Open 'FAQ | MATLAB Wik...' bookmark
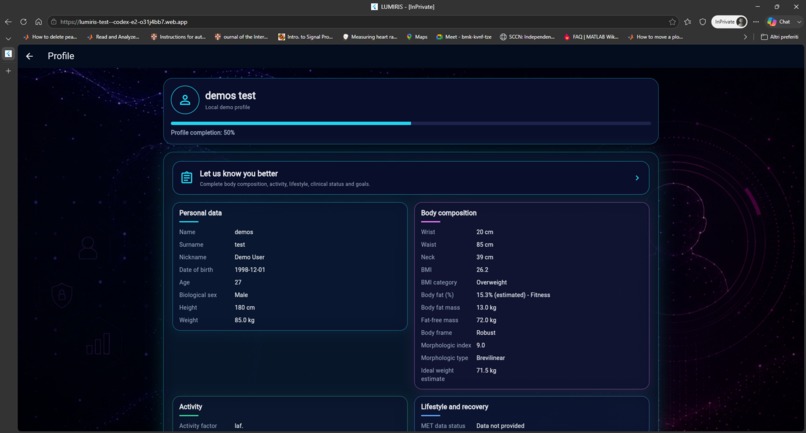The width and height of the screenshot is (806, 433). [591, 37]
